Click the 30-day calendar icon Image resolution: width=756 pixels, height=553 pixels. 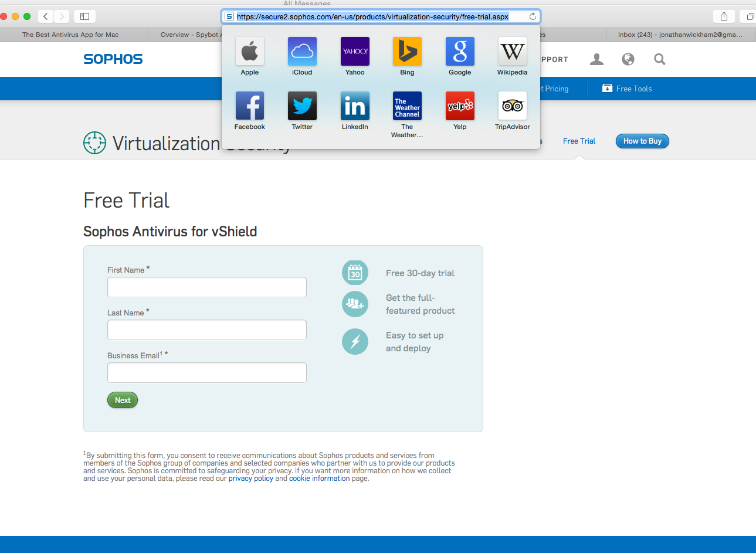tap(355, 273)
